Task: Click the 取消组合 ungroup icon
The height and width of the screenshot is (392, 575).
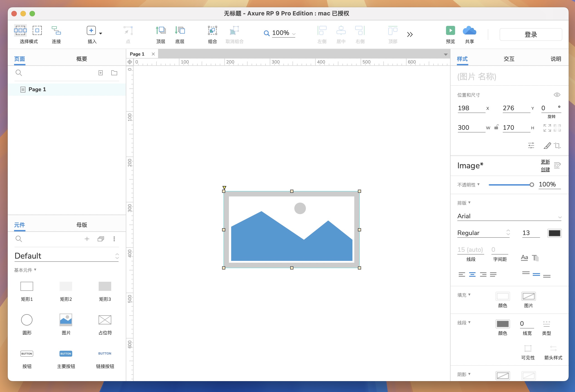Action: click(x=234, y=30)
